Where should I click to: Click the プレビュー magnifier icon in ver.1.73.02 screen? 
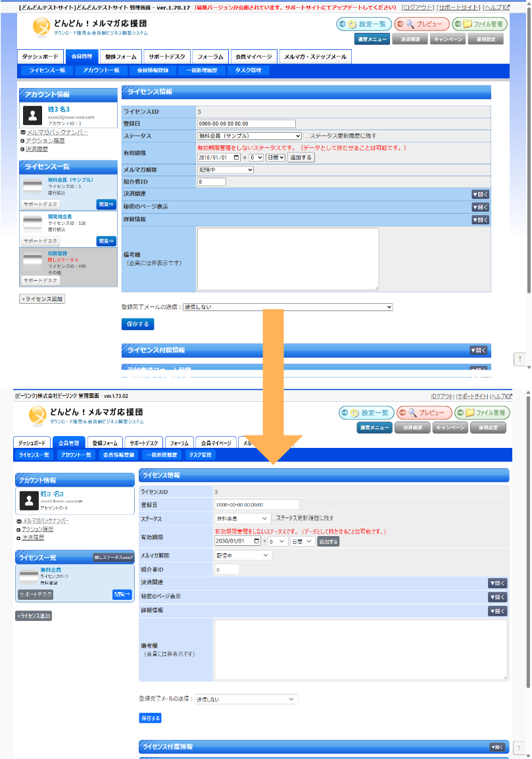(411, 413)
